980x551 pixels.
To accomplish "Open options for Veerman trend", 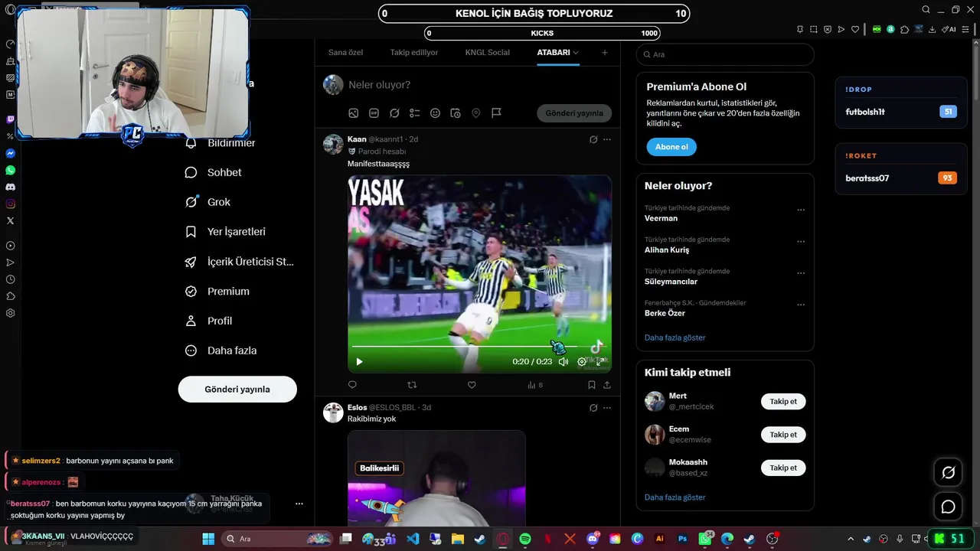I will click(801, 210).
